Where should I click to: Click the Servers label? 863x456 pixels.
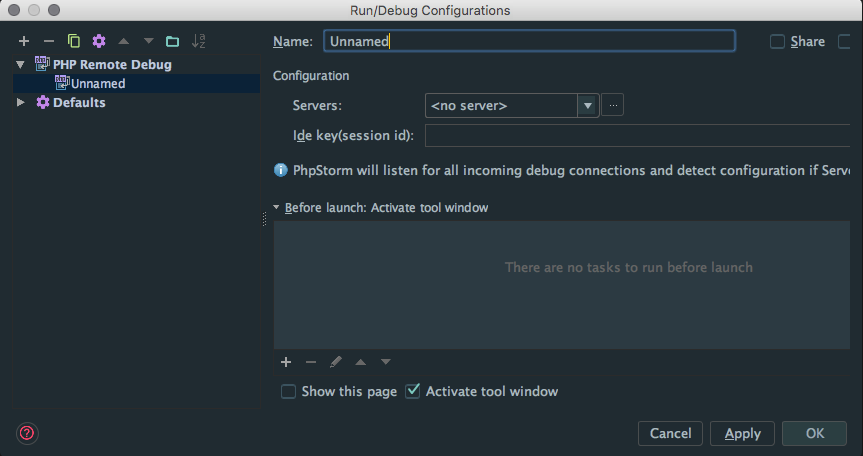(x=317, y=106)
